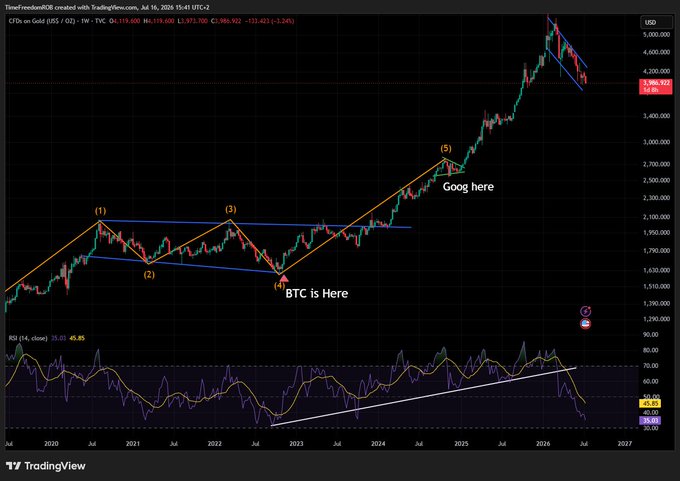The height and width of the screenshot is (481, 680).
Task: Click the 2,100.000 price axis label
Action: coord(657,217)
